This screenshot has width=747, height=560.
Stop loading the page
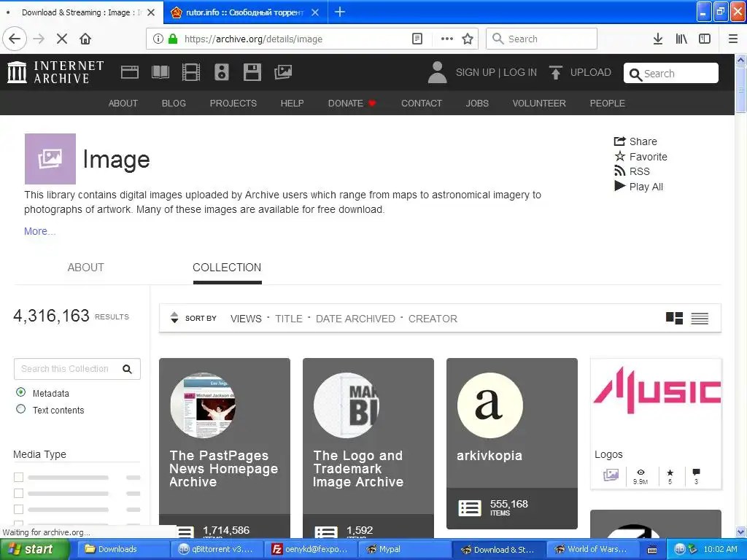pos(62,39)
